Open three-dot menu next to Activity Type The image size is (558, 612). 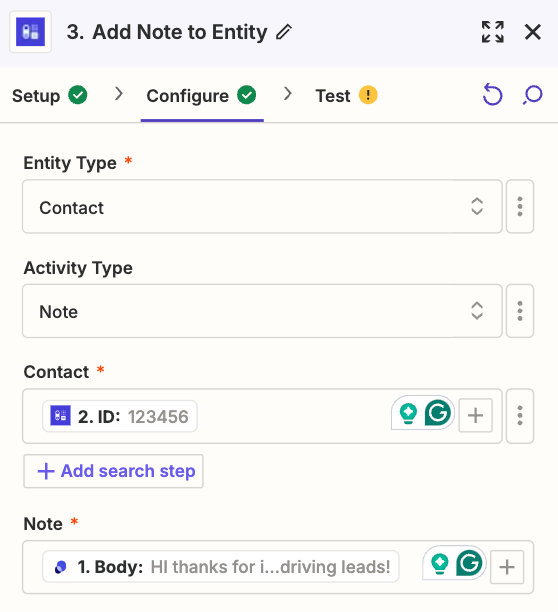520,311
